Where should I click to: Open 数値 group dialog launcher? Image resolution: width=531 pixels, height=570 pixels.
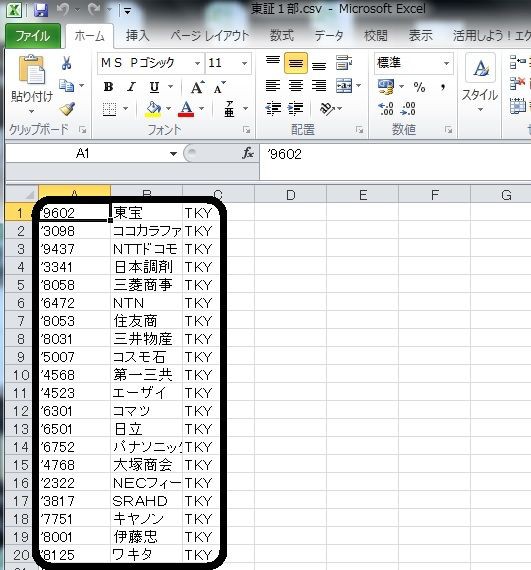[x=448, y=130]
